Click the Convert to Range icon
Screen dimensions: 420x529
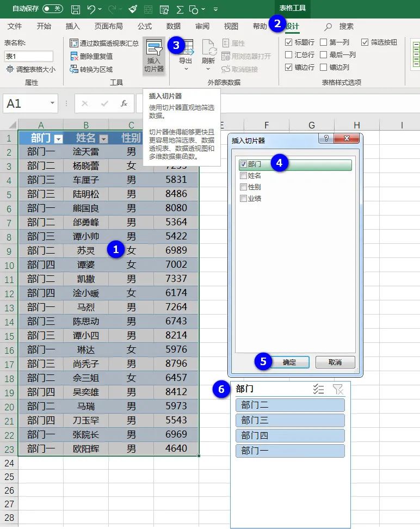74,69
